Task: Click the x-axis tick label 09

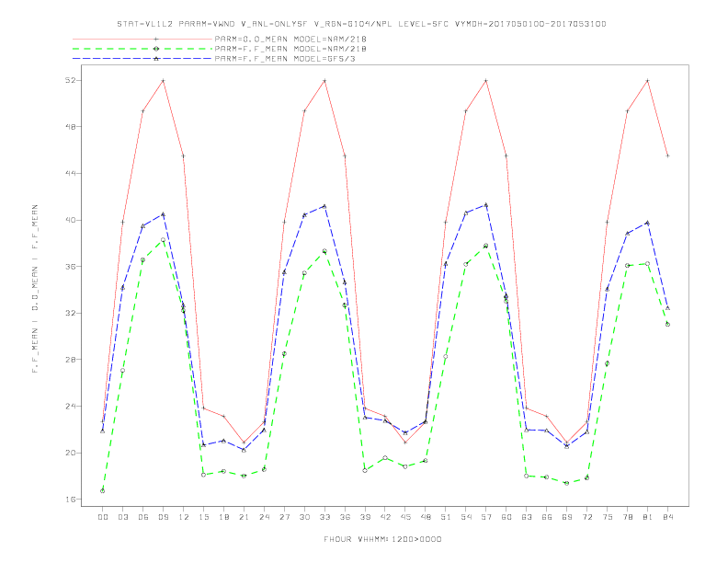Action: 163,517
